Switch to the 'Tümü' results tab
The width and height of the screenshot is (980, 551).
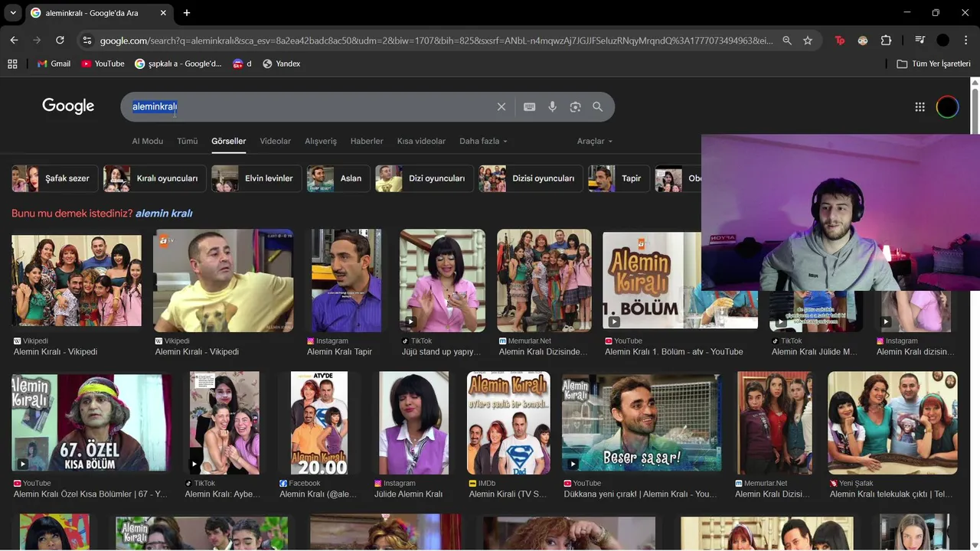tap(188, 141)
